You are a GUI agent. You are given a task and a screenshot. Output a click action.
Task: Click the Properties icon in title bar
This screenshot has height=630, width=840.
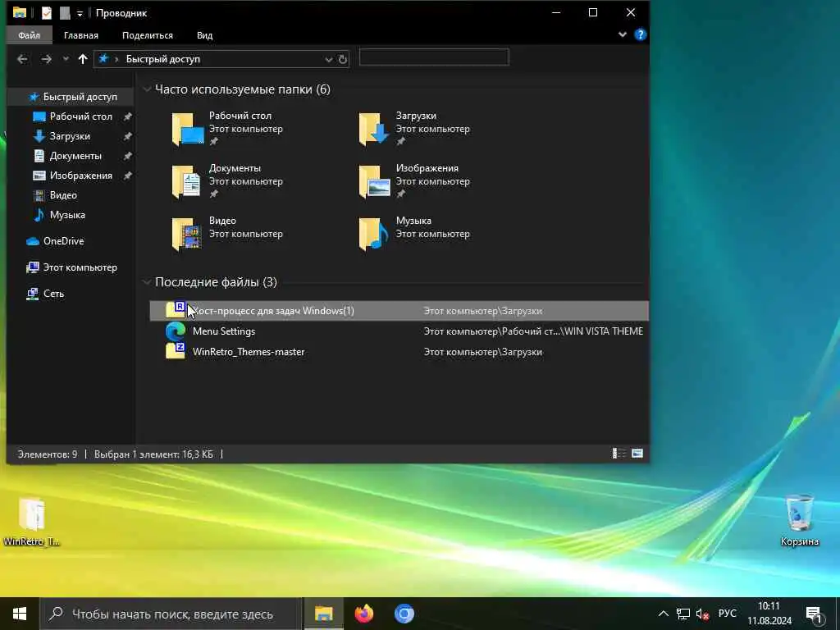(47, 13)
